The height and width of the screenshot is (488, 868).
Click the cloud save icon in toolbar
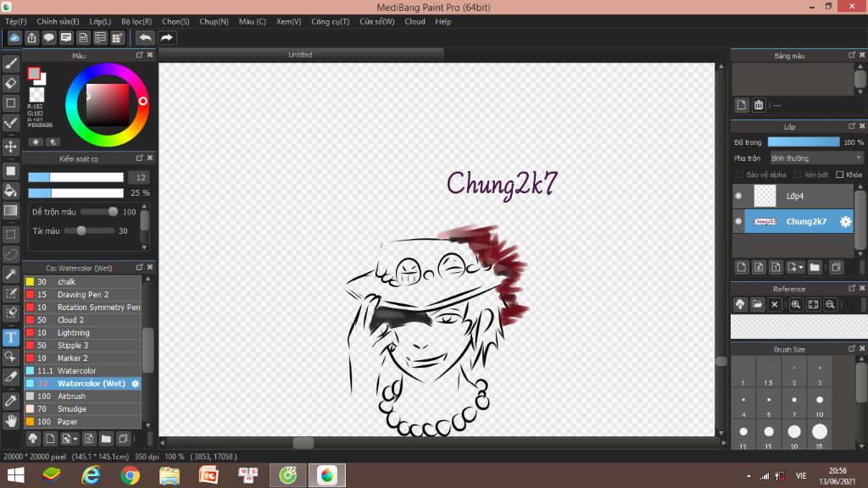coord(14,37)
